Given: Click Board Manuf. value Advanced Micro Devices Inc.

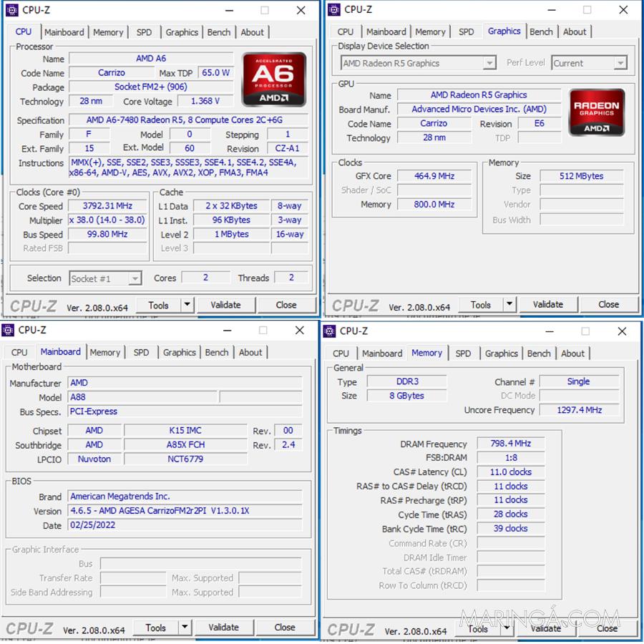Looking at the screenshot, I should click(479, 109).
